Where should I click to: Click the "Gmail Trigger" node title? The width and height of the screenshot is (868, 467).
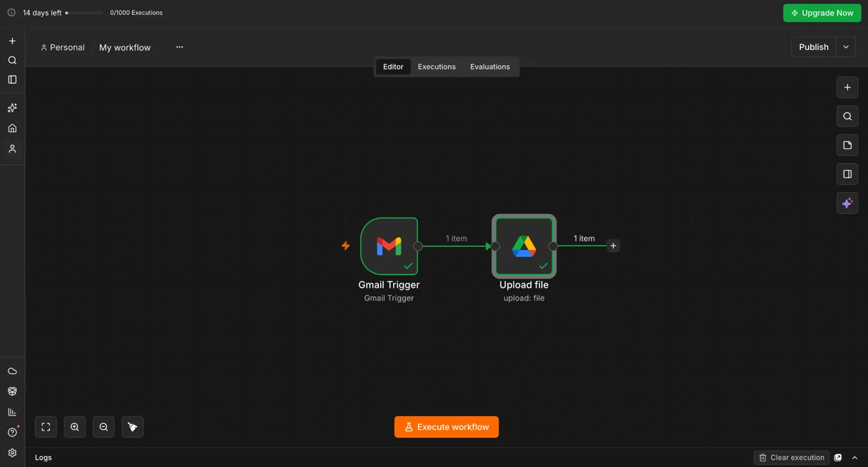point(389,285)
